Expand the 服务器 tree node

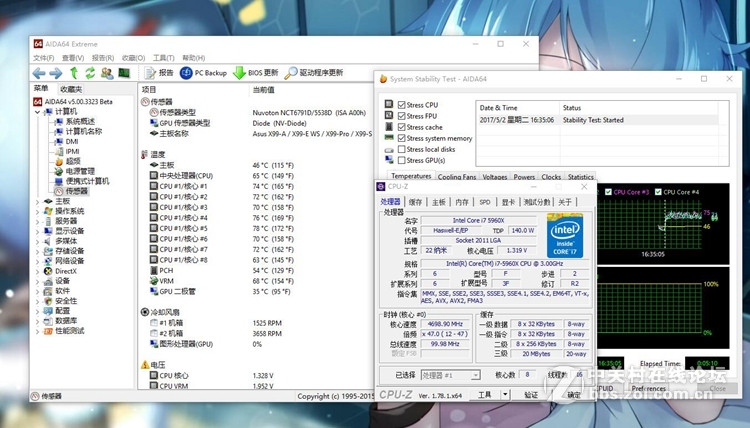38,221
